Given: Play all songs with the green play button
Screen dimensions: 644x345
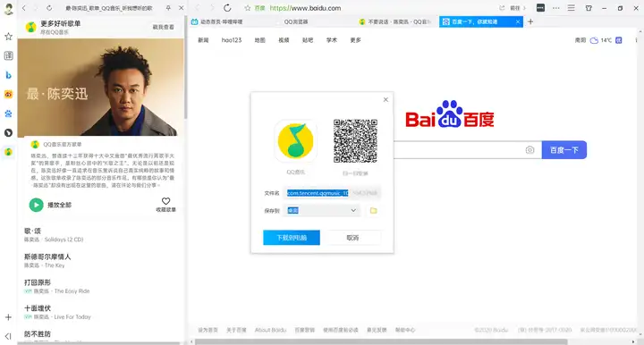Looking at the screenshot, I should (x=36, y=205).
